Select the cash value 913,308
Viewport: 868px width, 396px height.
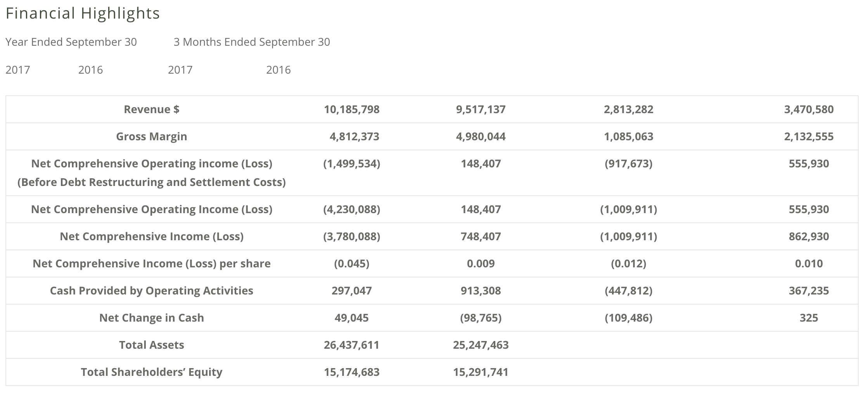[x=481, y=291]
